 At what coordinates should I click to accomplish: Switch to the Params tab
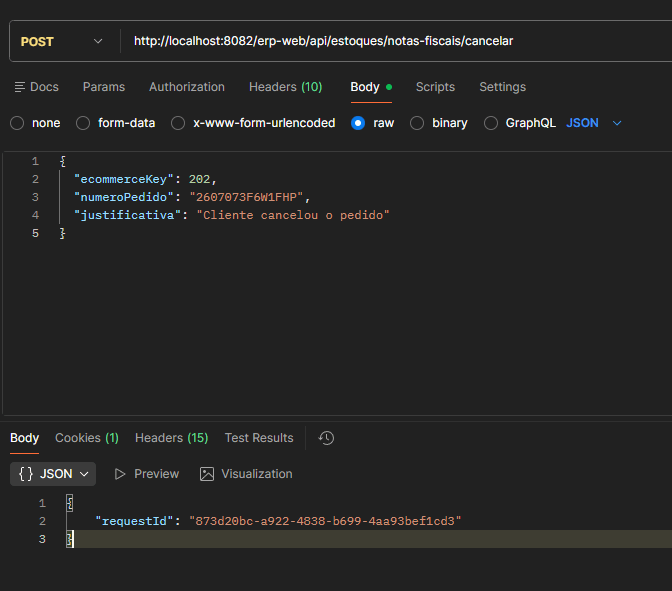tap(104, 87)
